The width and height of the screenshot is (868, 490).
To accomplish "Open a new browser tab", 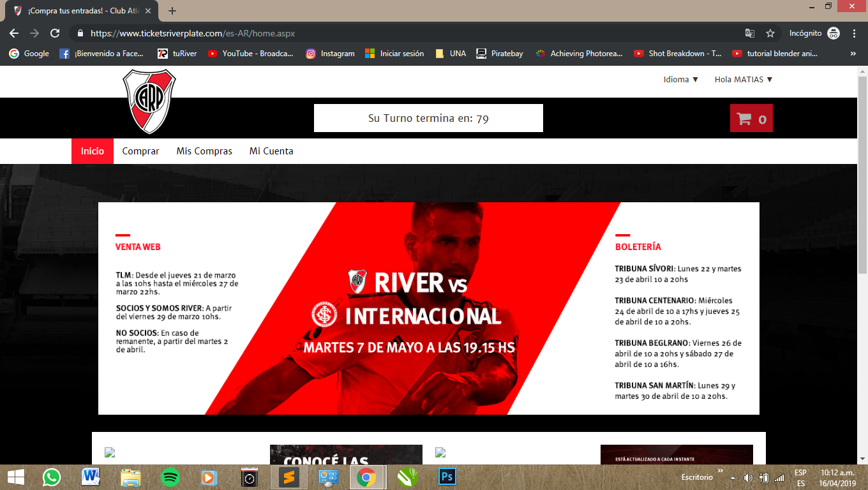I will 172,11.
